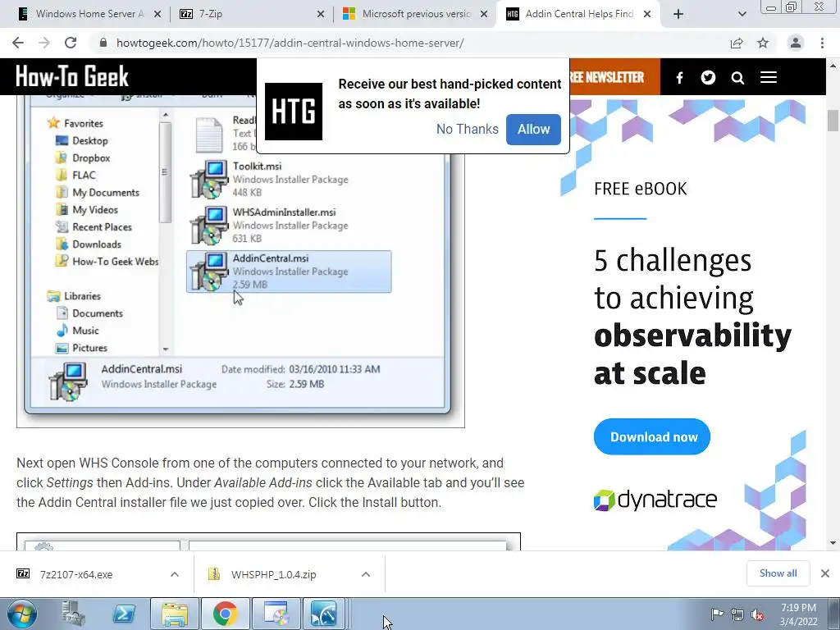Decline notifications with No Thanks

coord(467,129)
